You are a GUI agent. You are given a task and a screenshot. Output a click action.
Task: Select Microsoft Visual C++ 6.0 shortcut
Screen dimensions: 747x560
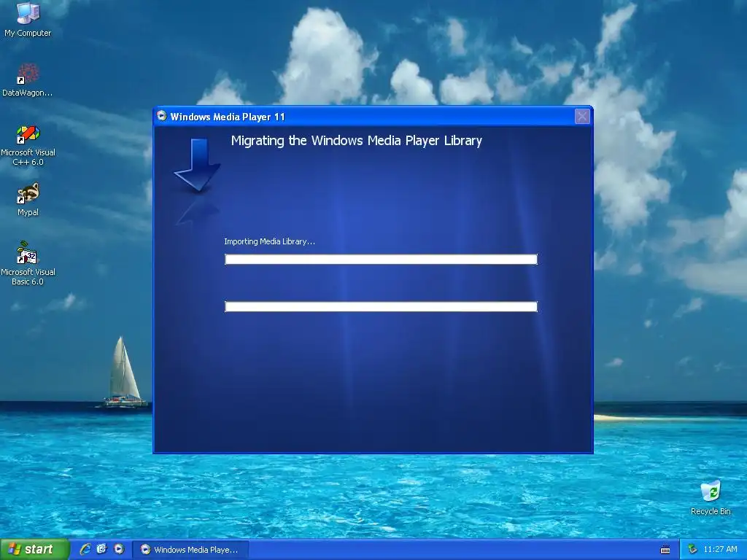tap(28, 145)
